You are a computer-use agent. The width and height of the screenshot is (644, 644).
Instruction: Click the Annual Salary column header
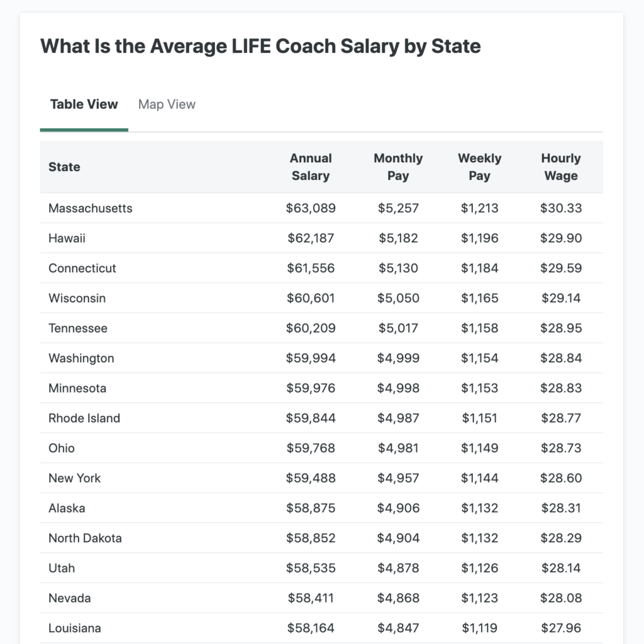tap(311, 167)
